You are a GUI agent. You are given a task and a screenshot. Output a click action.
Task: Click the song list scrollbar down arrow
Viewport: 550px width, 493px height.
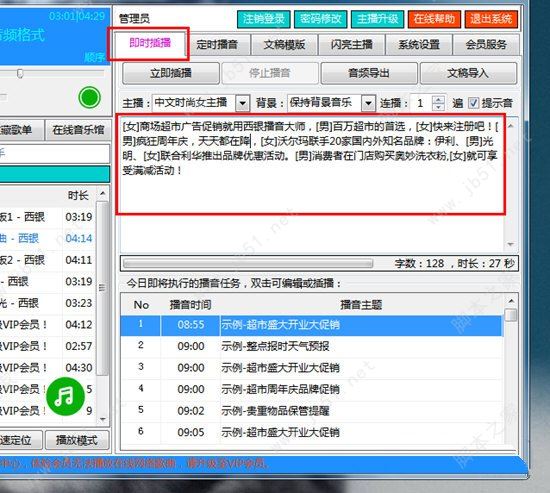pos(103,419)
